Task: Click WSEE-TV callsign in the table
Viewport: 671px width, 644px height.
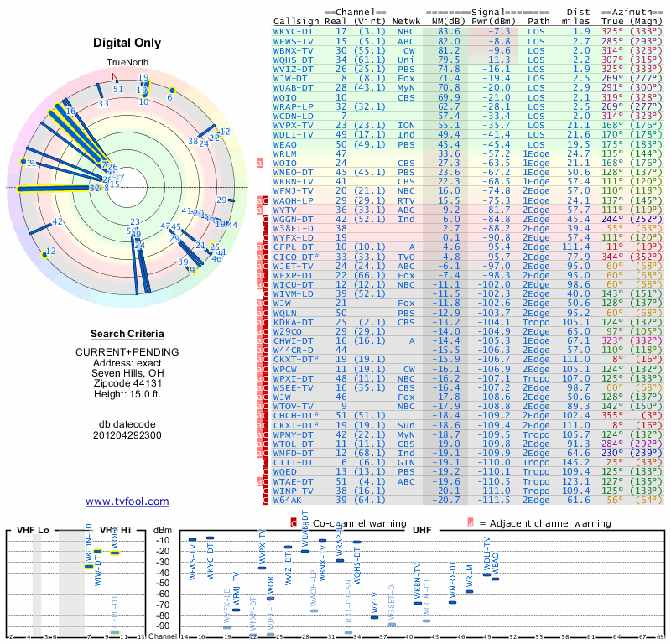Action: [293, 387]
